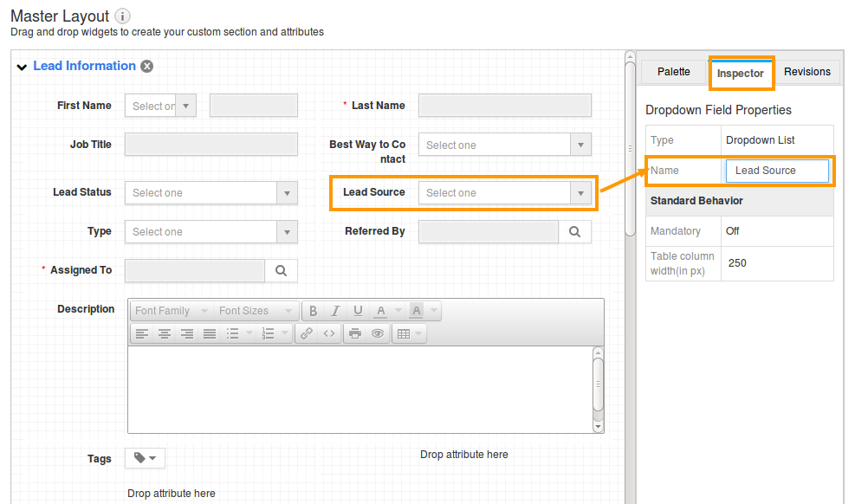Collapse the Lead Information section
The width and height of the screenshot is (855, 504).
pyautogui.click(x=21, y=66)
